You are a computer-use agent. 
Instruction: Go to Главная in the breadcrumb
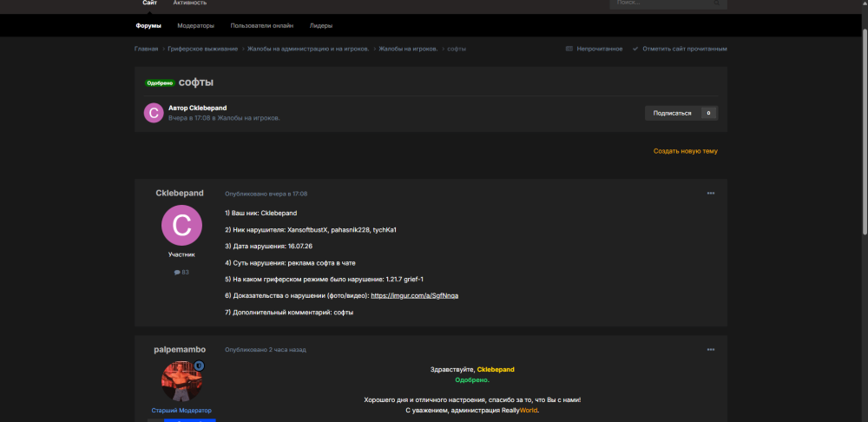point(146,49)
